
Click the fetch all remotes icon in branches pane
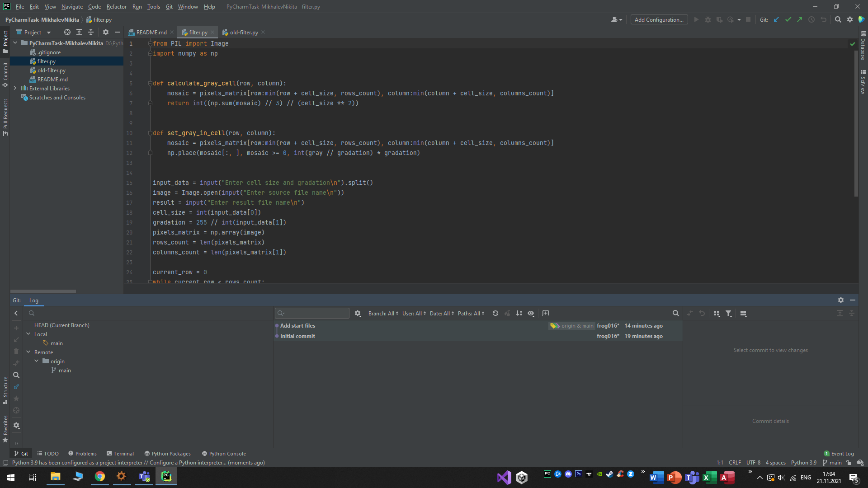[x=16, y=387]
